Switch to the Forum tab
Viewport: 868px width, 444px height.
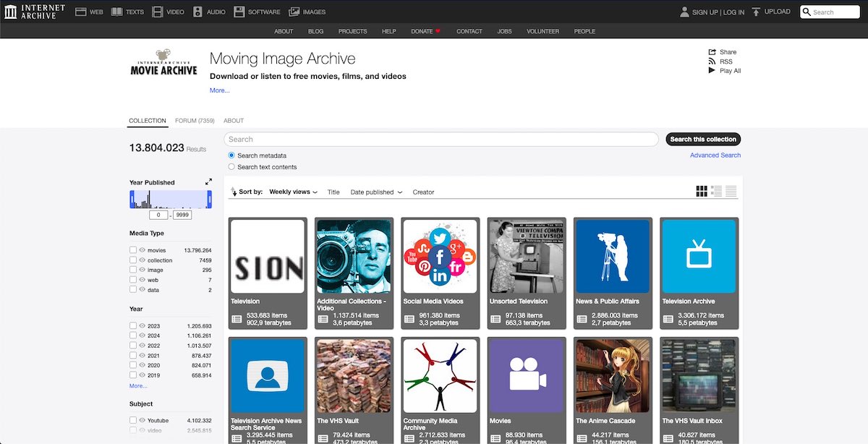[195, 121]
